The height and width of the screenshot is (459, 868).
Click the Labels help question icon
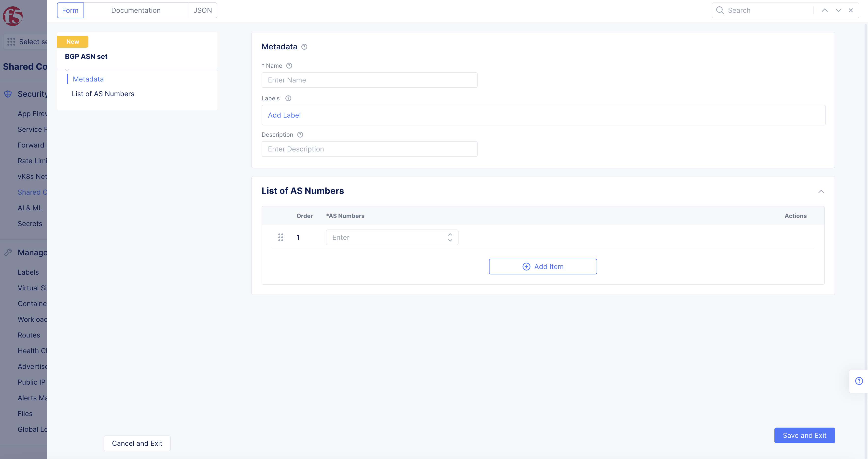(x=288, y=98)
